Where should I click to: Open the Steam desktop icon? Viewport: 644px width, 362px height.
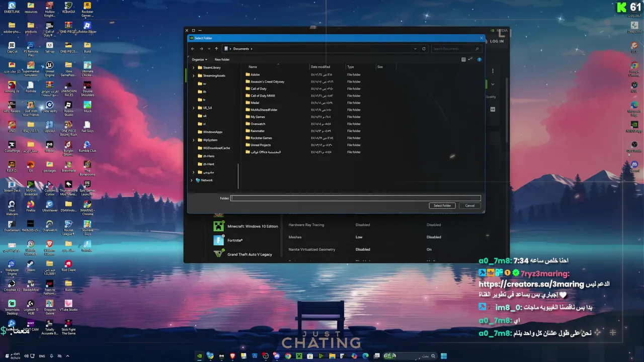[x=31, y=265]
